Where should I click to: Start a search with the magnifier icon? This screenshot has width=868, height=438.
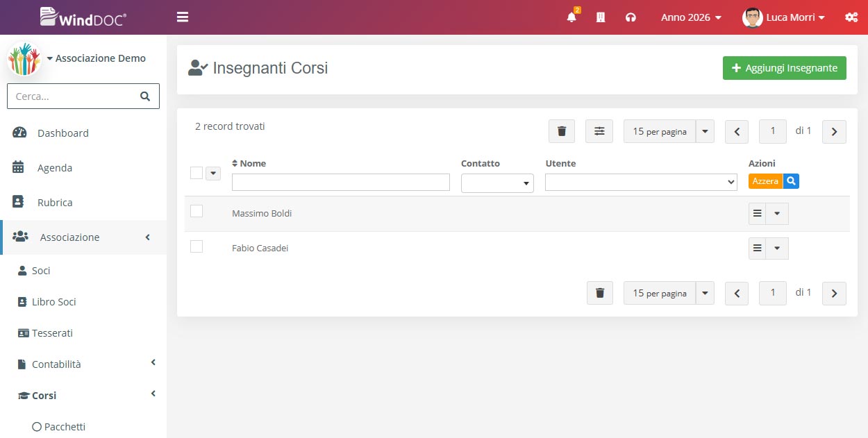tap(791, 181)
